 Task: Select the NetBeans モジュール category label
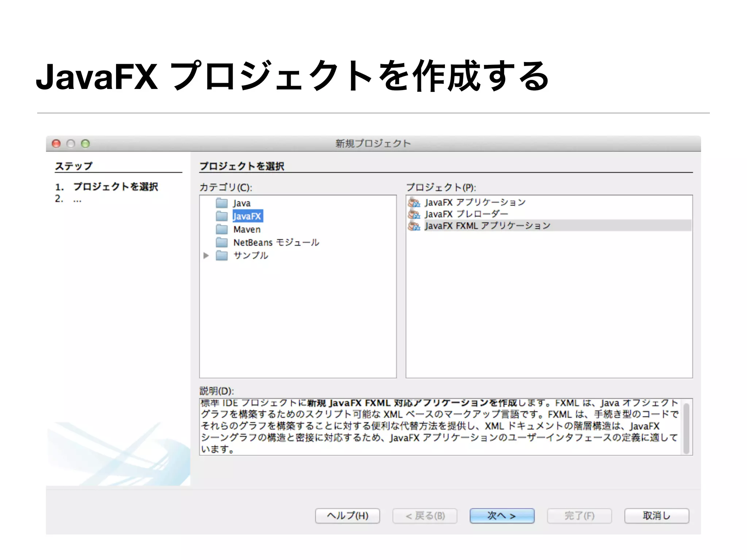click(x=276, y=242)
